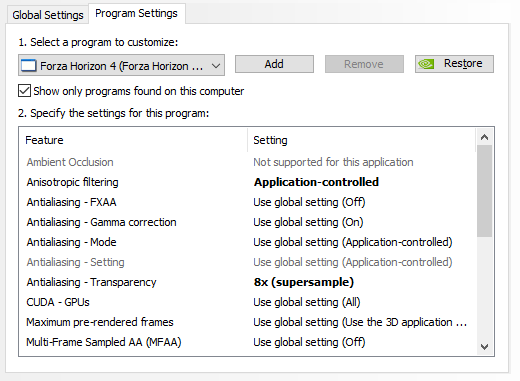This screenshot has width=520, height=381.
Task: Click the scroll down arrow in settings list
Action: (484, 347)
